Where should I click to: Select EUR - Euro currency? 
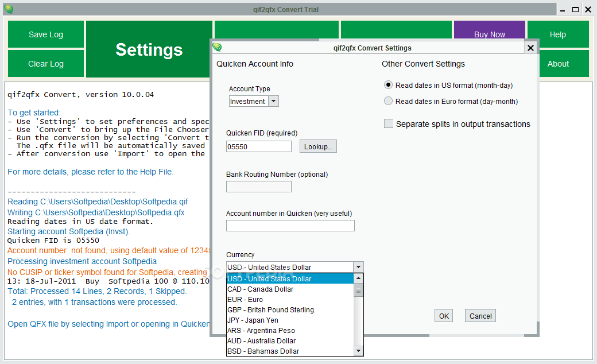coord(290,299)
